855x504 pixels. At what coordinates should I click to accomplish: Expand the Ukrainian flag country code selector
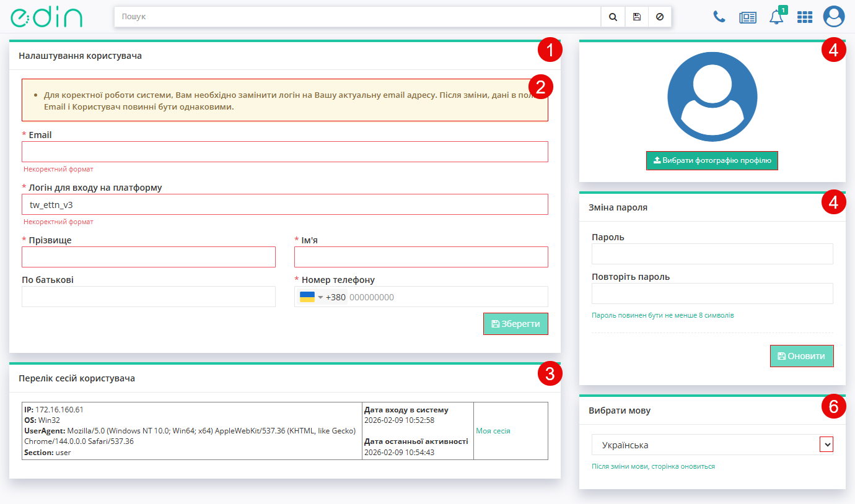click(312, 297)
